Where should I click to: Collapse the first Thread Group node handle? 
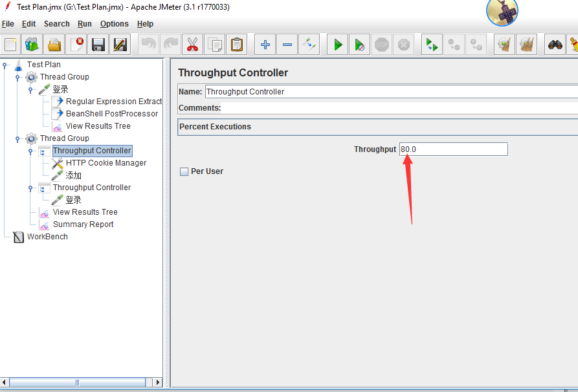tap(17, 78)
